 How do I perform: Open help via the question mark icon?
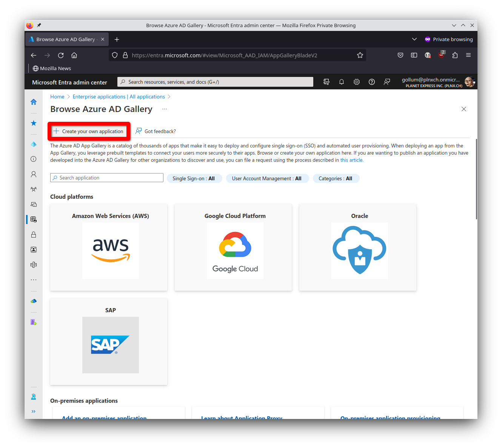click(x=372, y=81)
